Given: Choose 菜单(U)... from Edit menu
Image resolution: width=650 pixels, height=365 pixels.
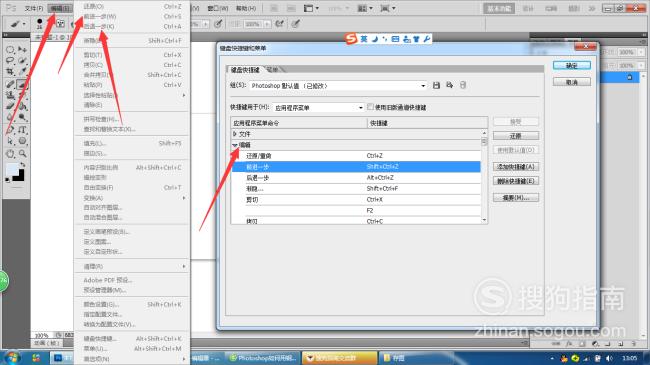Looking at the screenshot, I should pos(132,349).
